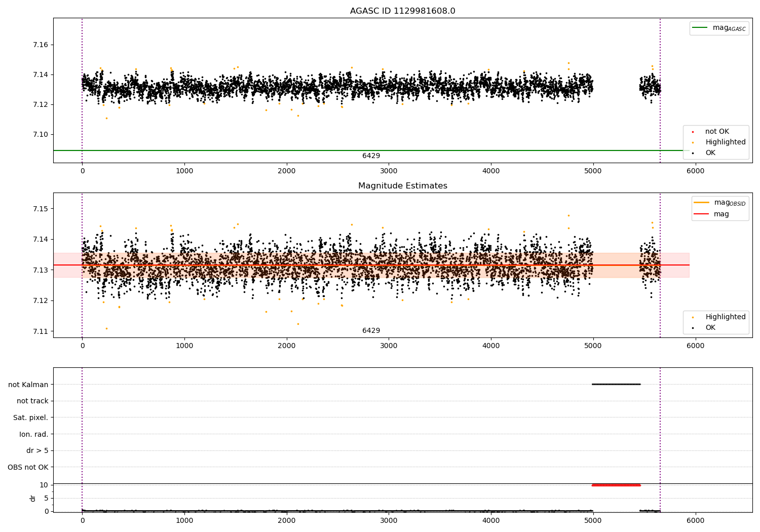Click the 'dr > 5' row label
The width and height of the screenshot is (760, 532).
(x=37, y=451)
